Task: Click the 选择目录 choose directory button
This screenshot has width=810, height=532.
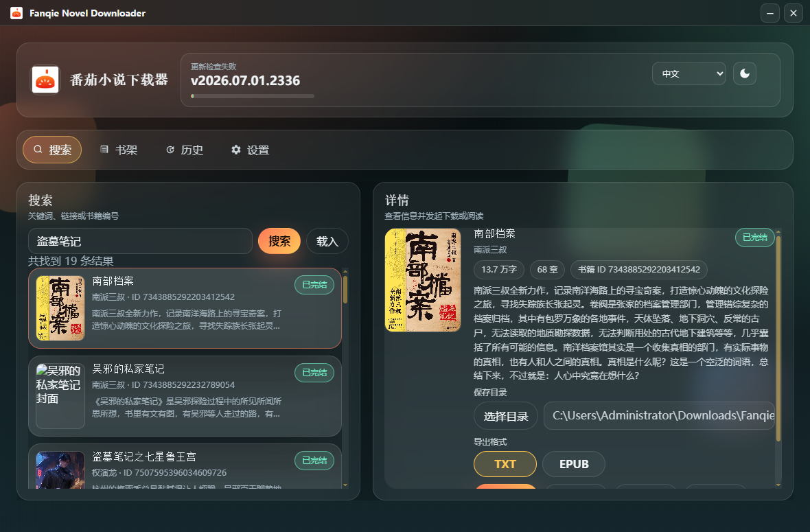Action: coord(506,416)
